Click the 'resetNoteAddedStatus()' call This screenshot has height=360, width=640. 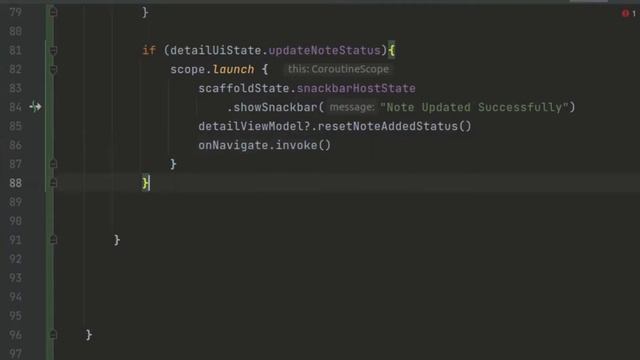click(394, 126)
